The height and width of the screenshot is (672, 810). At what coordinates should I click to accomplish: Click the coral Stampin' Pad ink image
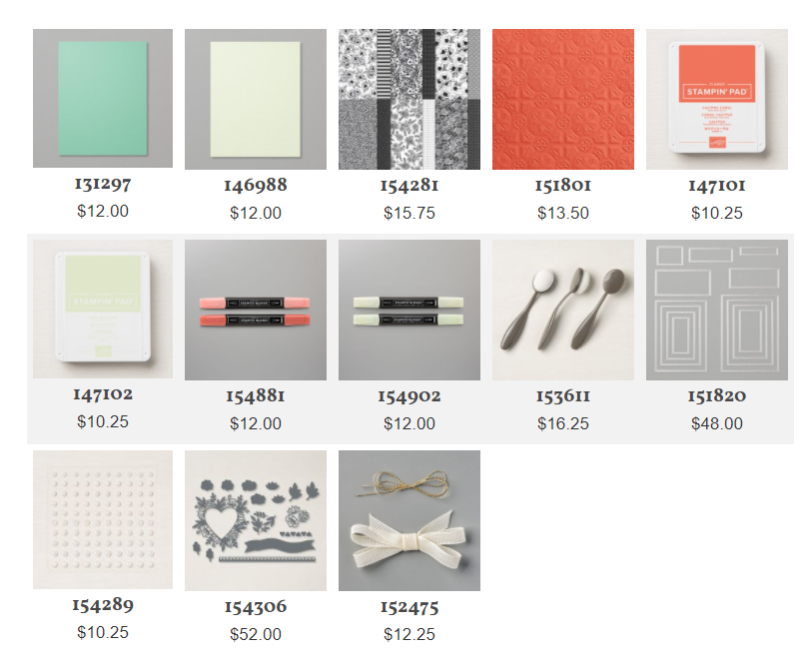717,99
